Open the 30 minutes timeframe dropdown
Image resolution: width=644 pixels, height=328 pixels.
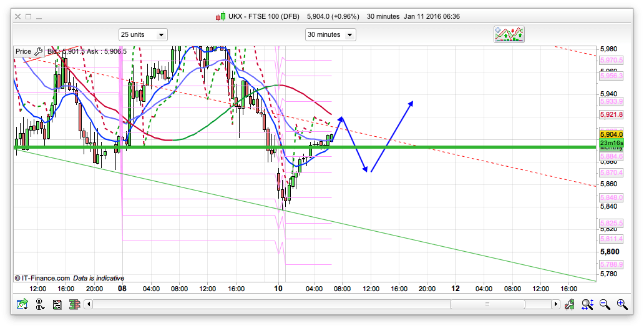pos(330,34)
